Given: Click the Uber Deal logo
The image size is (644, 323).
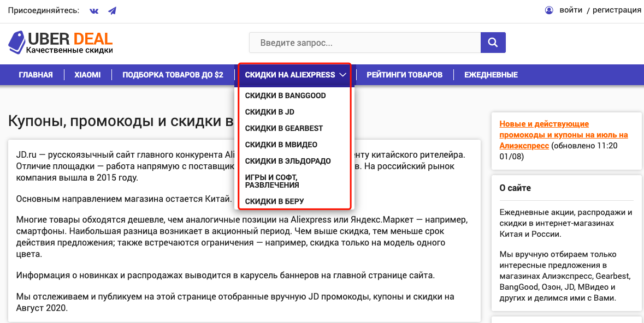Looking at the screenshot, I should coord(61,43).
